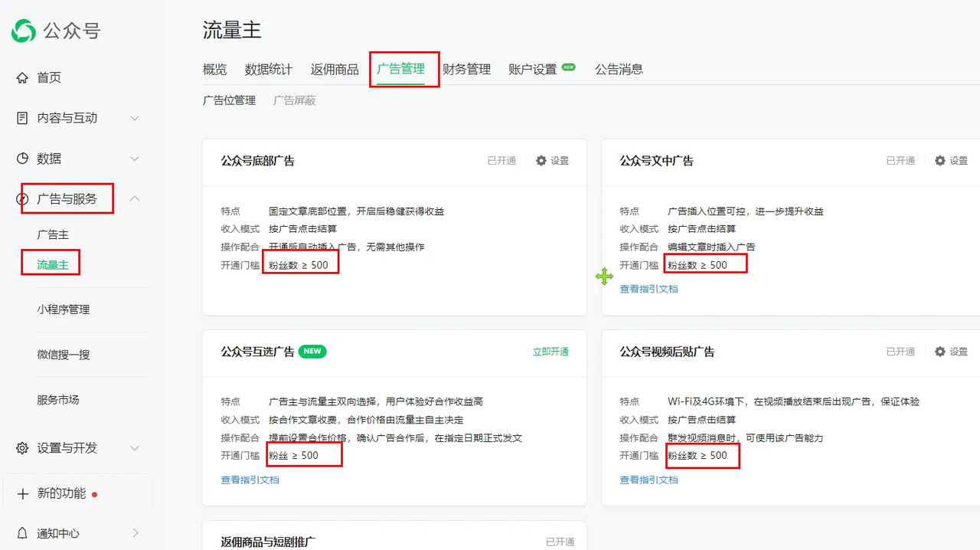Viewport: 980px width, 550px height.
Task: Click the NEW badge on 公众号互选广告
Action: [x=312, y=351]
